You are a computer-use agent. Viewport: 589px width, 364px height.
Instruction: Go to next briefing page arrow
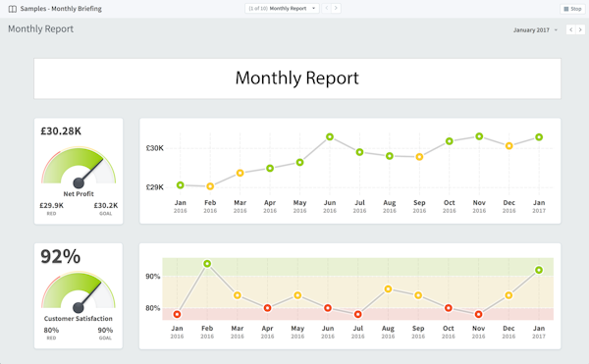[336, 8]
